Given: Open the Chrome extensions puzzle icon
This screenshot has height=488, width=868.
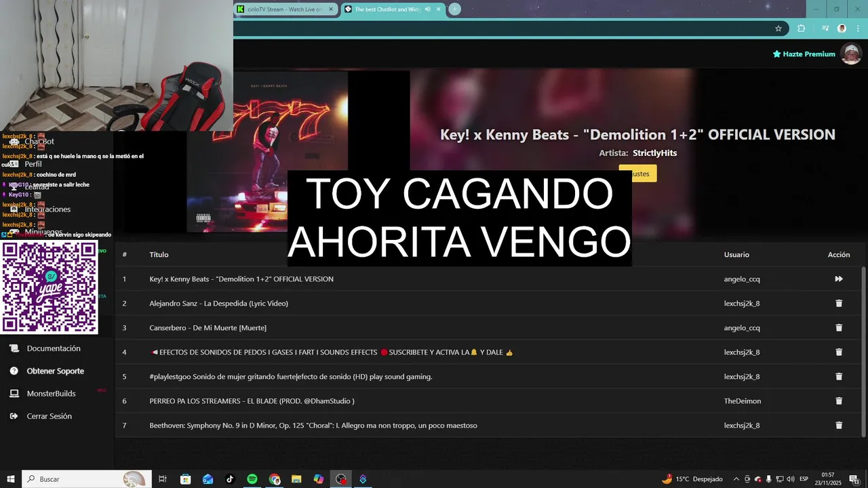Looking at the screenshot, I should (801, 28).
